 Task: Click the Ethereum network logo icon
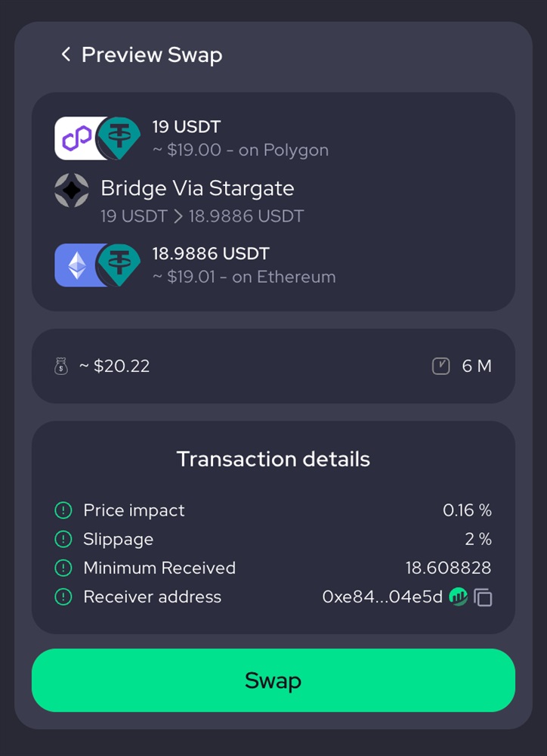(76, 265)
